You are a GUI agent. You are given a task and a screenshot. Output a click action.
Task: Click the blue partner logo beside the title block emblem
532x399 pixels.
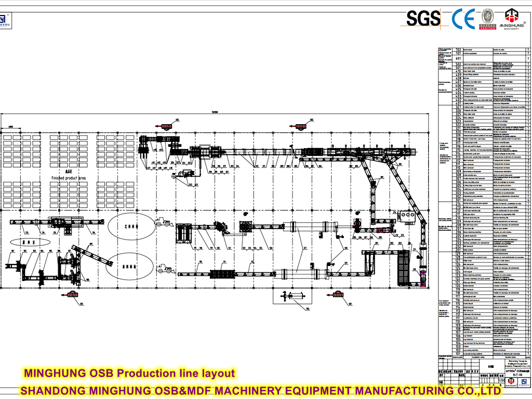(524, 381)
